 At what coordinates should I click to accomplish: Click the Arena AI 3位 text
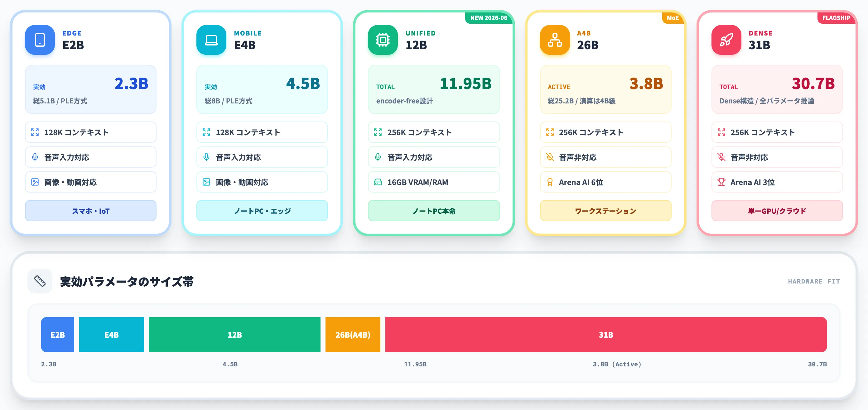click(x=752, y=182)
